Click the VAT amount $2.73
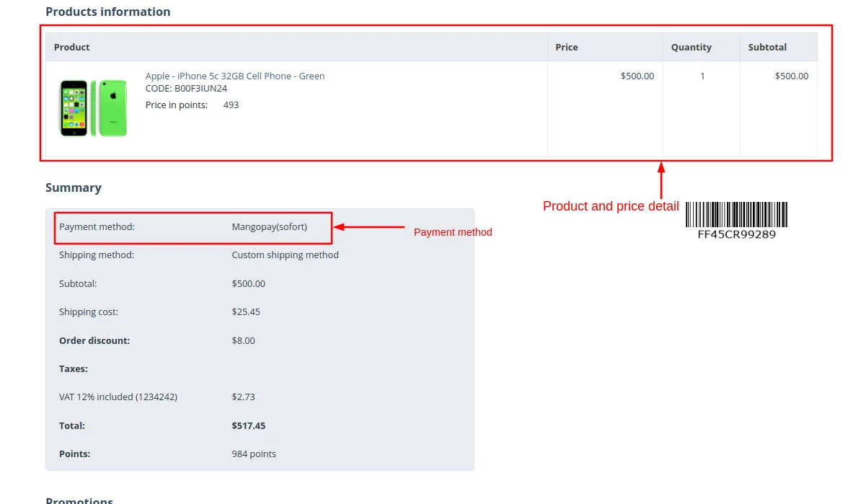The image size is (861, 504). point(243,397)
